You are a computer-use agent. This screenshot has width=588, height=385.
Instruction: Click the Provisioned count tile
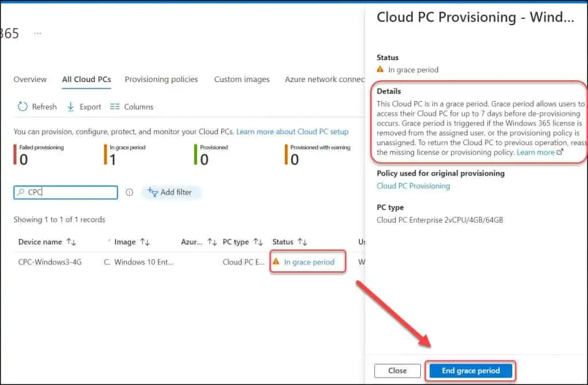pos(211,154)
